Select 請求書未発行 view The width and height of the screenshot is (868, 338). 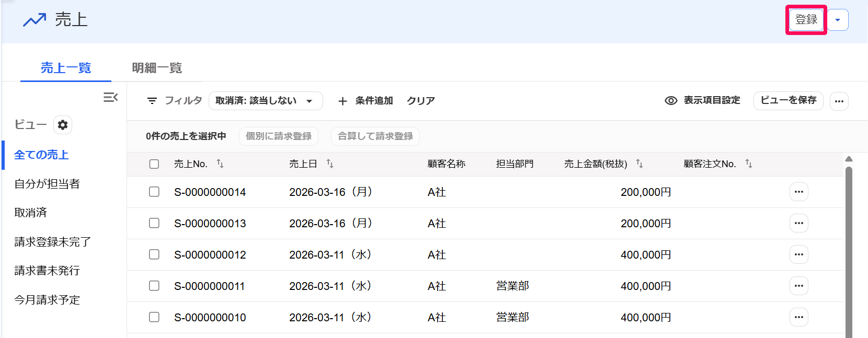47,271
